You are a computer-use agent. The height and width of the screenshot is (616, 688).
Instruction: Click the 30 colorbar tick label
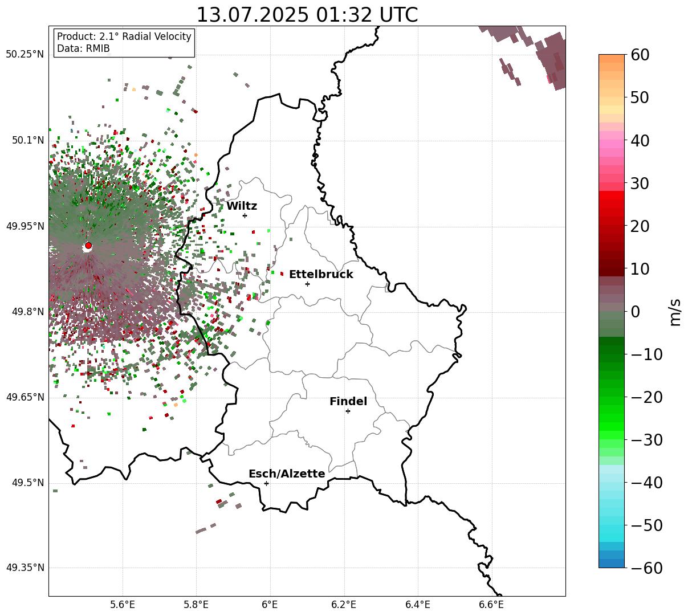639,183
